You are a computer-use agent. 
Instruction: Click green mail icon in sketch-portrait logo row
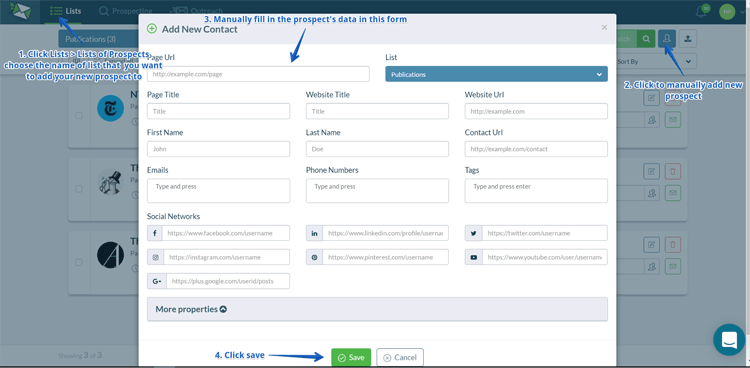tap(673, 193)
